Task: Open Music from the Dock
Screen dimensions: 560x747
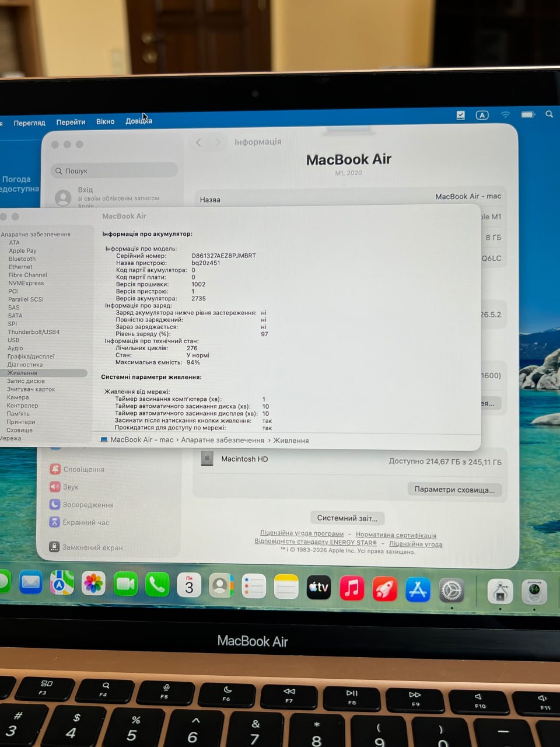Action: [351, 588]
